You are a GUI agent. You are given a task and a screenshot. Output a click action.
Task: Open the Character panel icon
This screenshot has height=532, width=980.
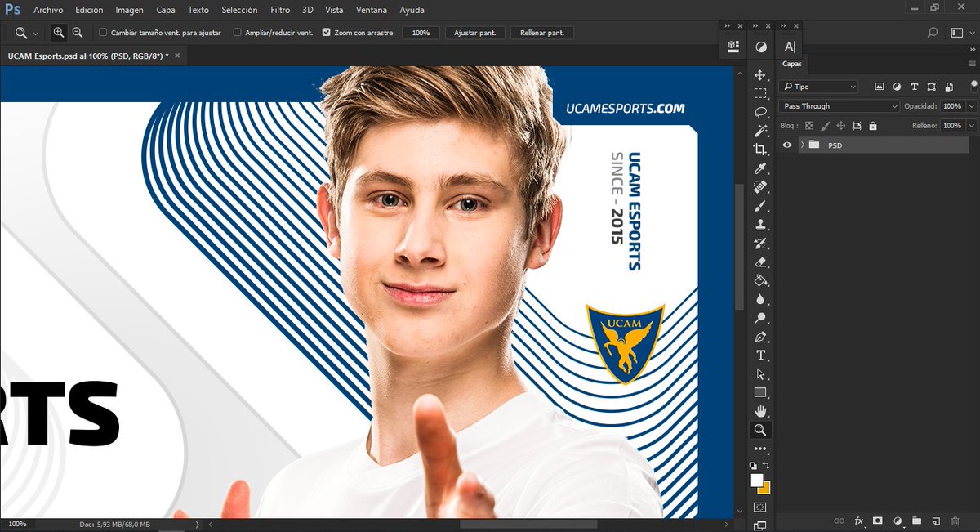point(789,47)
